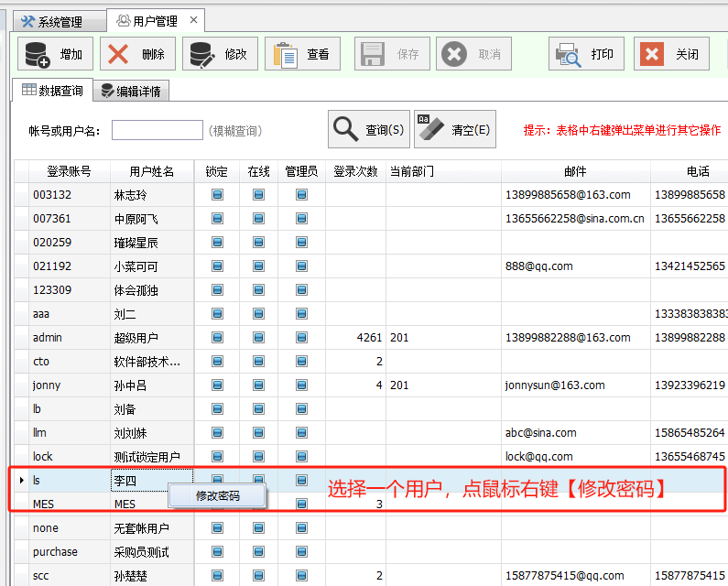
Task: Click the 当前部门 column header
Action: pos(443,171)
